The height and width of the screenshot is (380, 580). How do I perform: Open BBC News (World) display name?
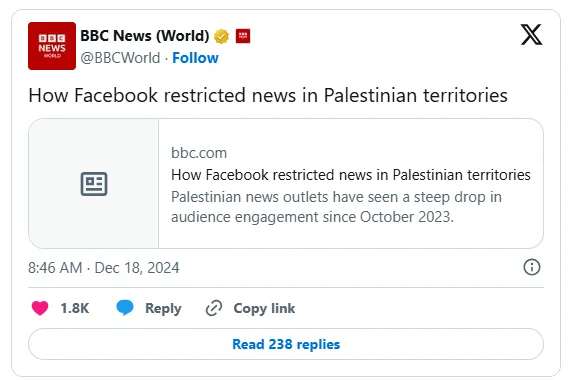[145, 36]
